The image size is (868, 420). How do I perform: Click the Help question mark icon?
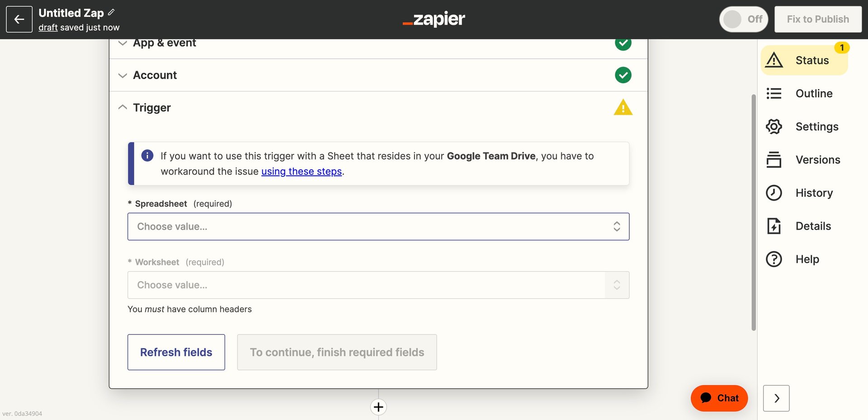774,259
